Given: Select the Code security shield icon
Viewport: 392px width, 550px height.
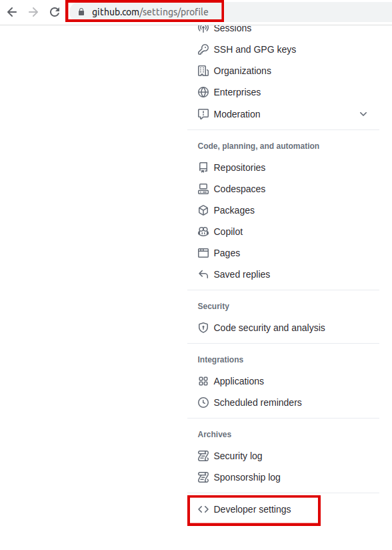Looking at the screenshot, I should pyautogui.click(x=203, y=328).
